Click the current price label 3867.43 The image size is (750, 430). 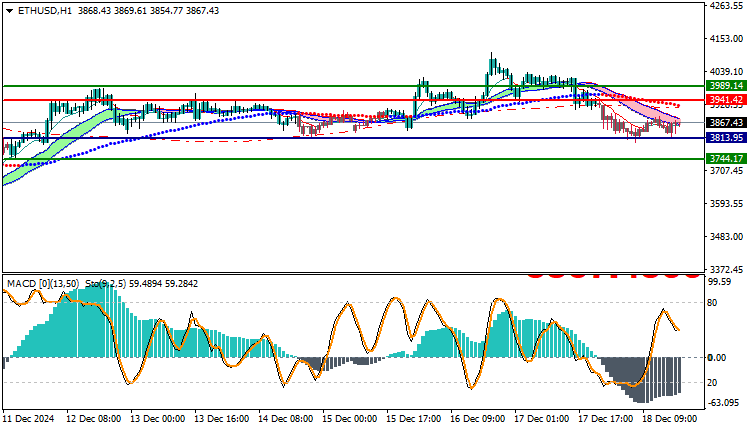(x=727, y=123)
